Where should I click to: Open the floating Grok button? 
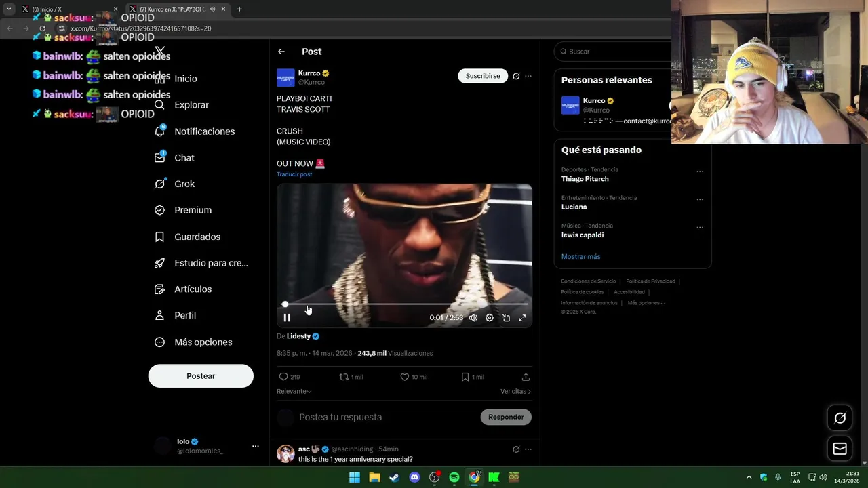pos(840,418)
